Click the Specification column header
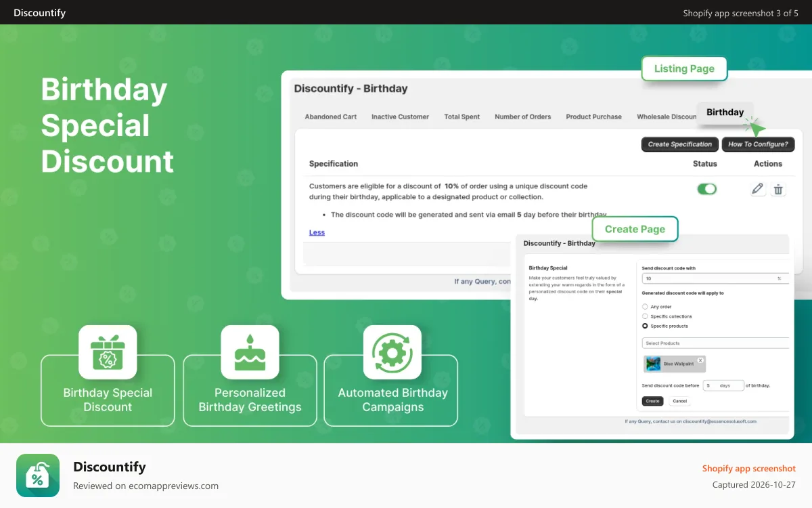The height and width of the screenshot is (508, 812). click(334, 164)
